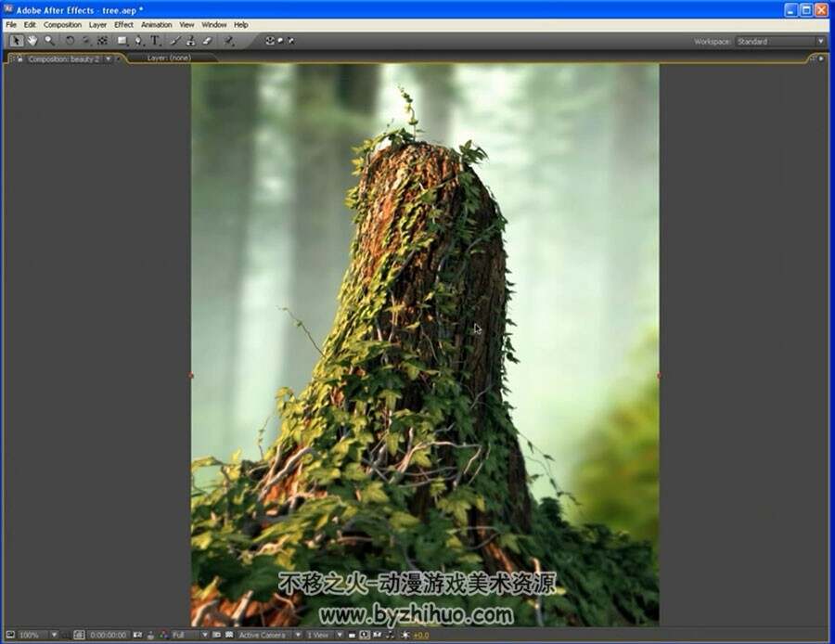Select the Rectangular Mask tool

122,41
